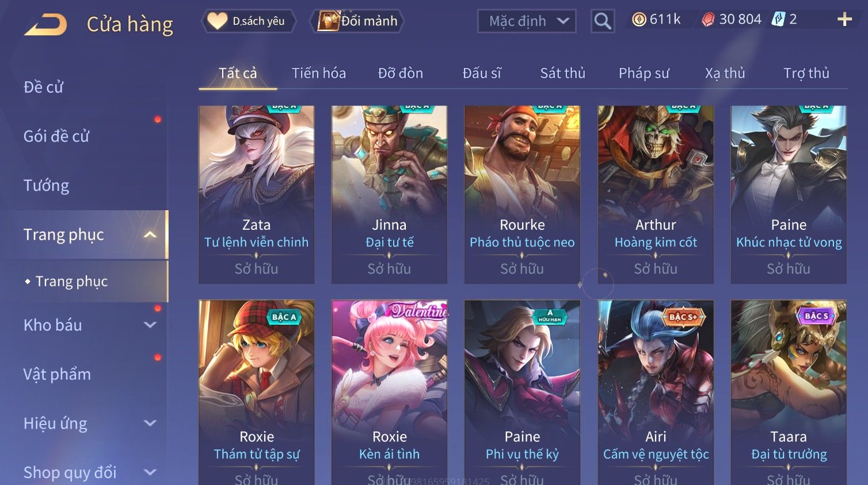Image resolution: width=868 pixels, height=485 pixels.
Task: Open Tướng in the sidebar
Action: (x=47, y=185)
